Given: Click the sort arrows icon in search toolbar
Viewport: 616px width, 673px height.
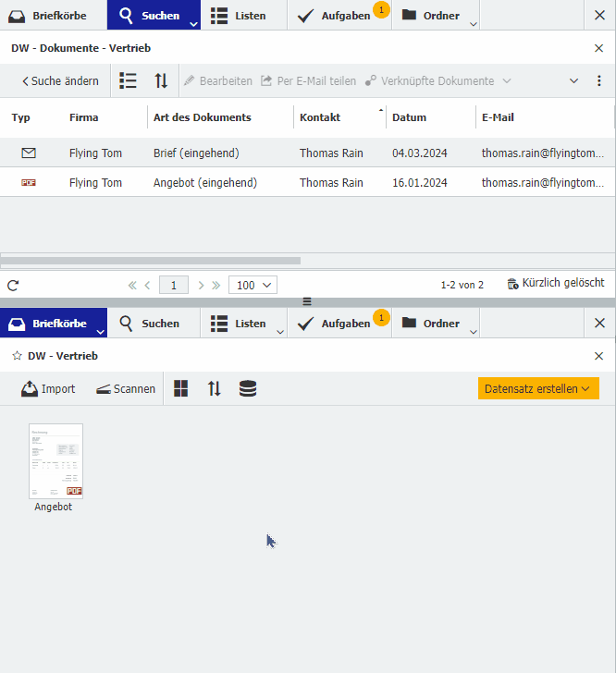Looking at the screenshot, I should pos(161,81).
